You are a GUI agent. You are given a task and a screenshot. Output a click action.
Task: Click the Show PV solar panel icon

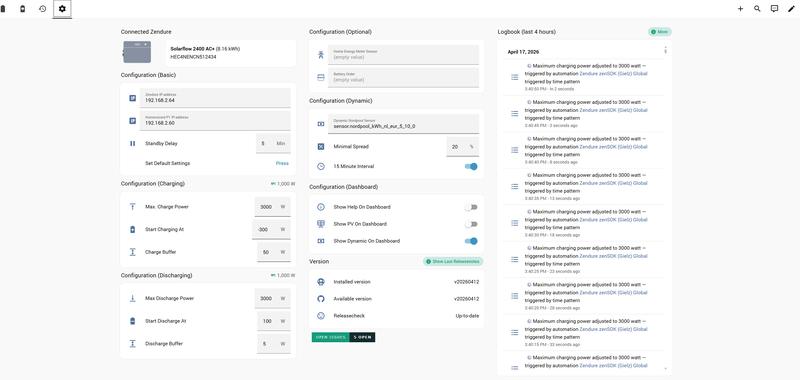[320, 224]
